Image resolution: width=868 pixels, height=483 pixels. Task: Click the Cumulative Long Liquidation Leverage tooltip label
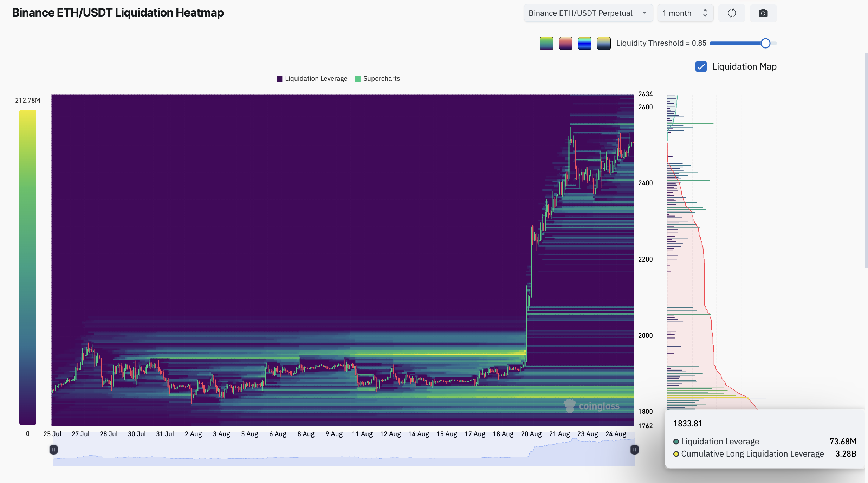tap(752, 454)
